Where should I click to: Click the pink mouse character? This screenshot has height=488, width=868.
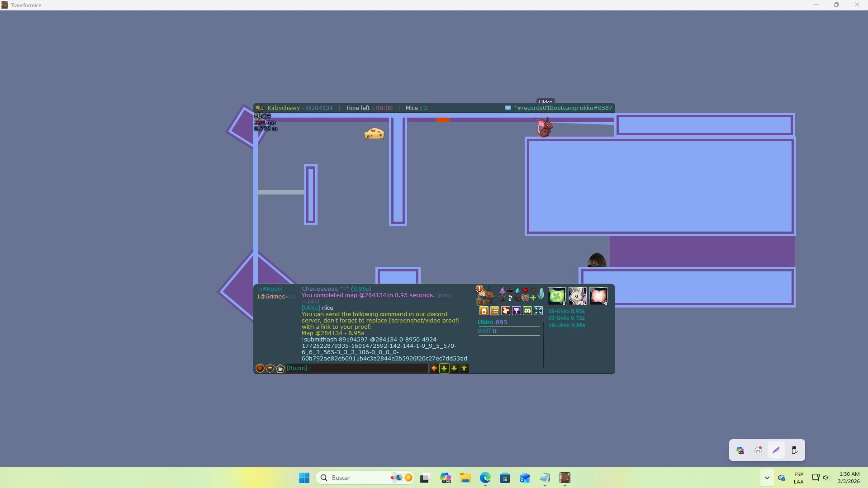[x=544, y=127]
